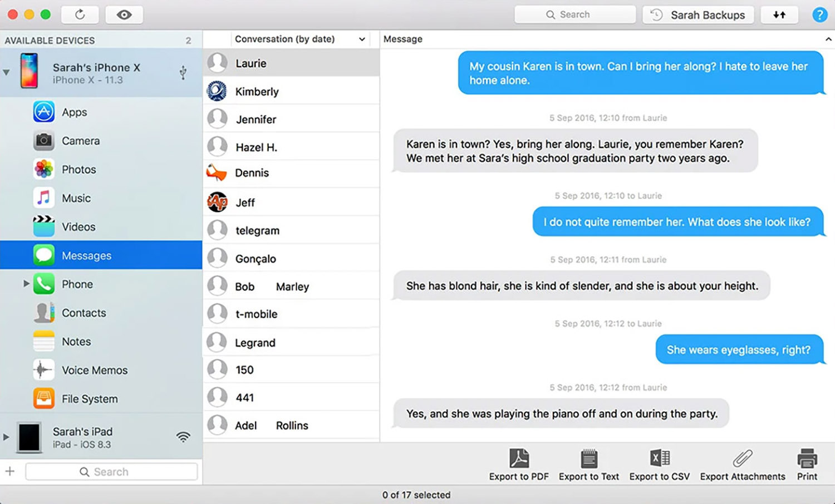This screenshot has height=504, width=835.
Task: Export message attachments
Action: pos(742,463)
